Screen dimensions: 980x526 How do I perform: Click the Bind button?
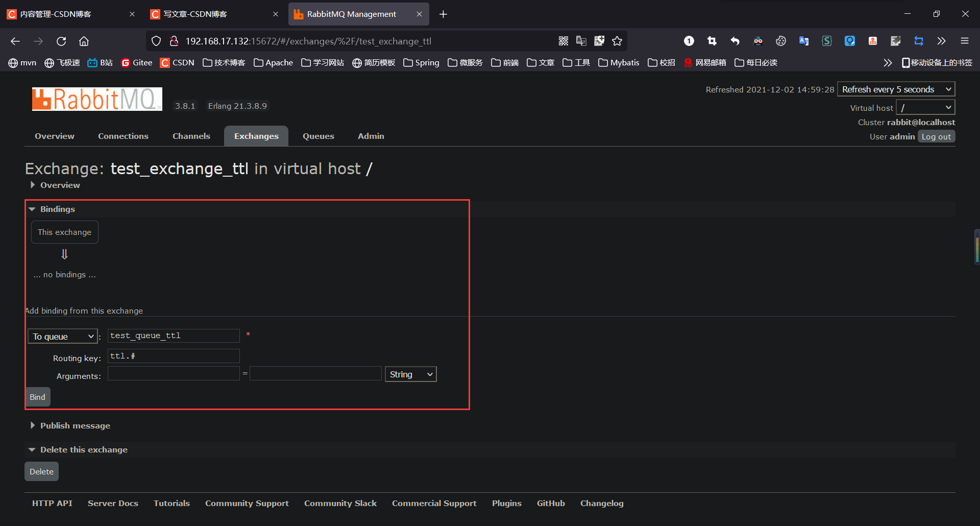[x=37, y=397]
